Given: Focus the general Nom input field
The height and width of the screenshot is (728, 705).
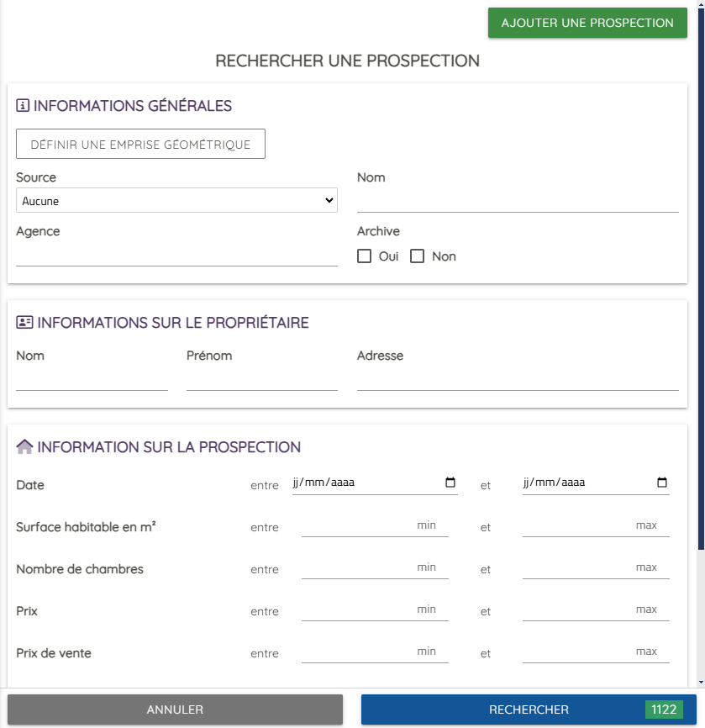Looking at the screenshot, I should click(x=518, y=201).
